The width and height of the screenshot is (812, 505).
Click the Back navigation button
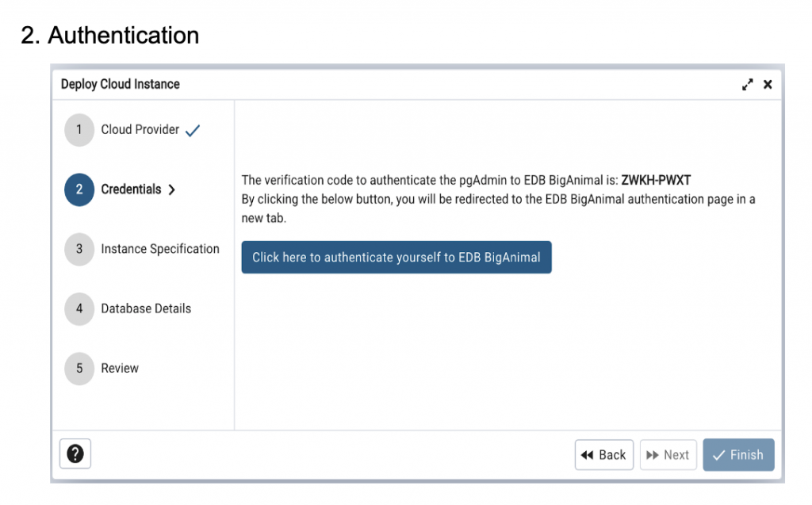pyautogui.click(x=604, y=454)
